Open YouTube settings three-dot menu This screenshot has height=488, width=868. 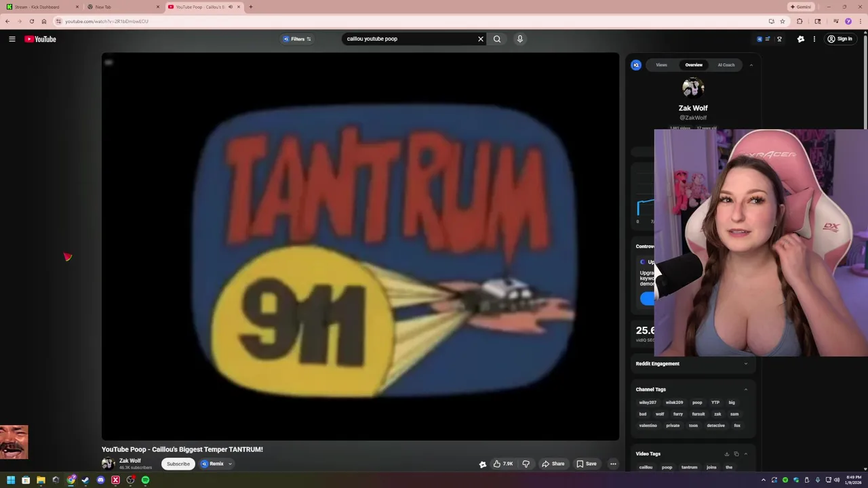[x=814, y=39]
